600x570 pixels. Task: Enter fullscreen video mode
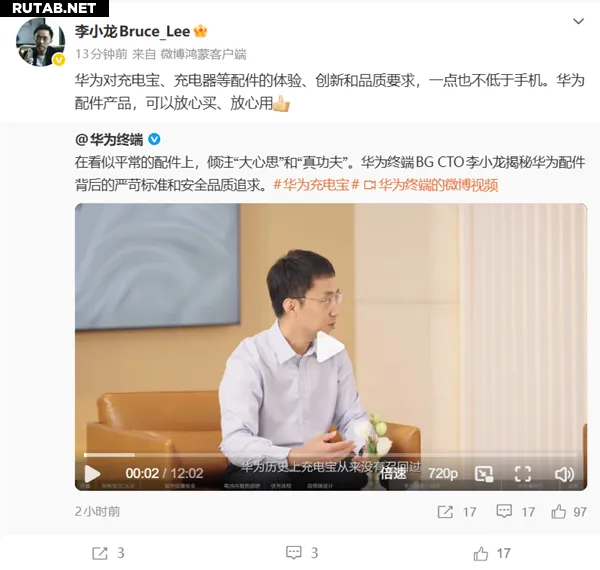tap(523, 474)
